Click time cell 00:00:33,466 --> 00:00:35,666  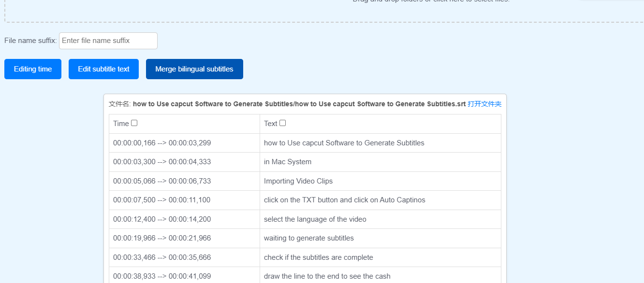point(184,257)
